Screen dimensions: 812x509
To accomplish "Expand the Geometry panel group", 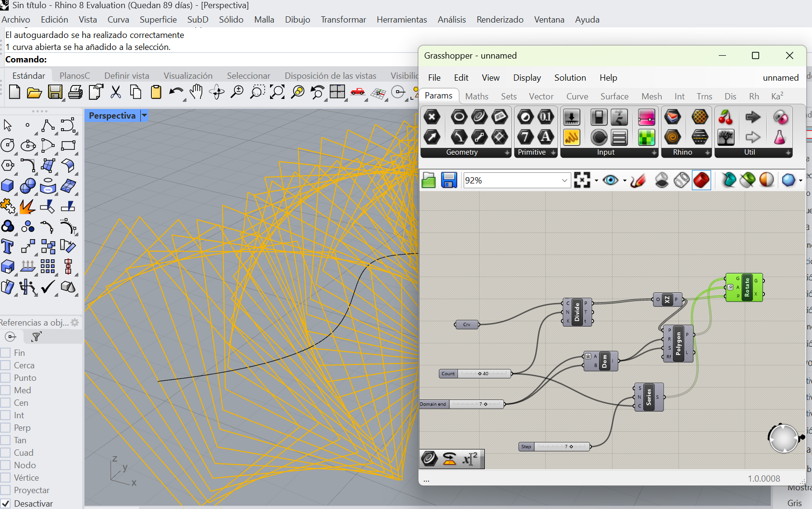I will click(507, 153).
